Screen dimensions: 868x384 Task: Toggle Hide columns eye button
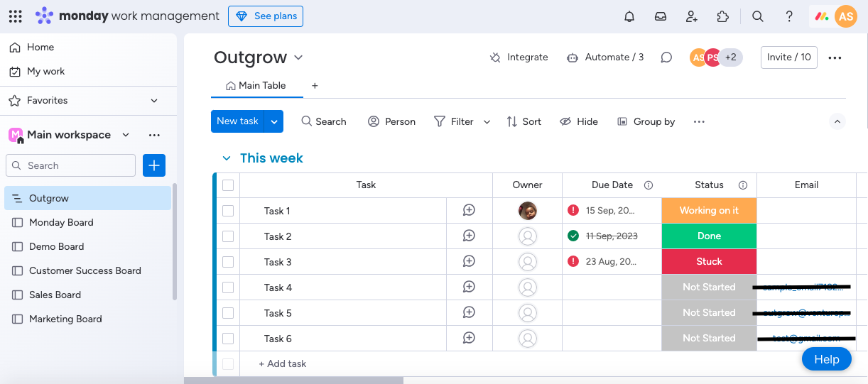pyautogui.click(x=579, y=121)
